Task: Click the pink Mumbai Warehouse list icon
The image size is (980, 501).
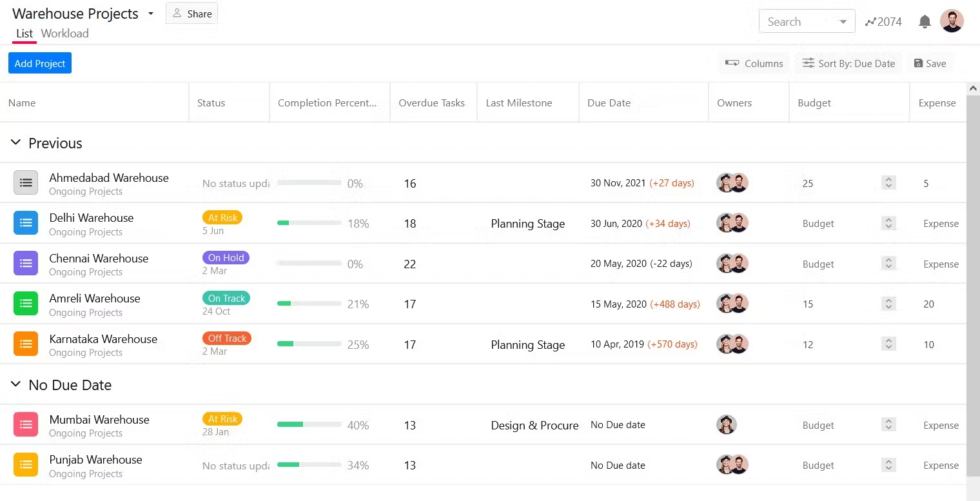Action: [x=26, y=424]
